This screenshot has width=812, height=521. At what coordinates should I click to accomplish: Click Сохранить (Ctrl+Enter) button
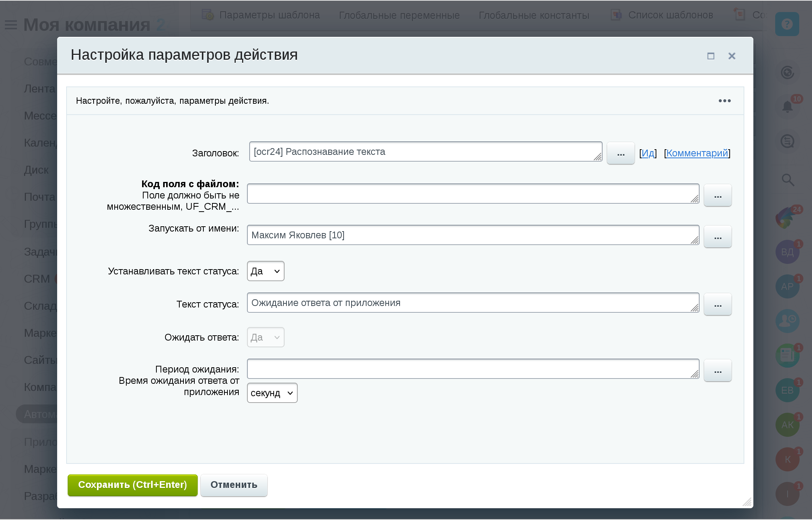[x=132, y=485]
